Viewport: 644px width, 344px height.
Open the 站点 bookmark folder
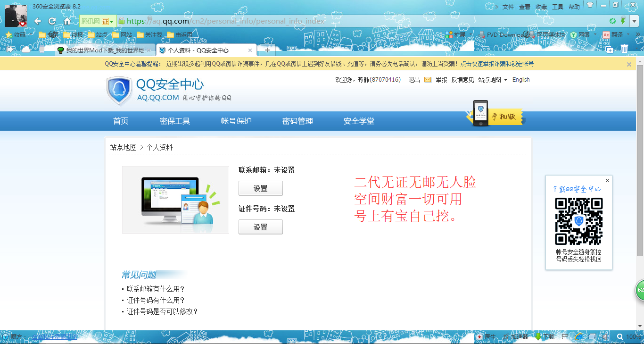(97, 35)
